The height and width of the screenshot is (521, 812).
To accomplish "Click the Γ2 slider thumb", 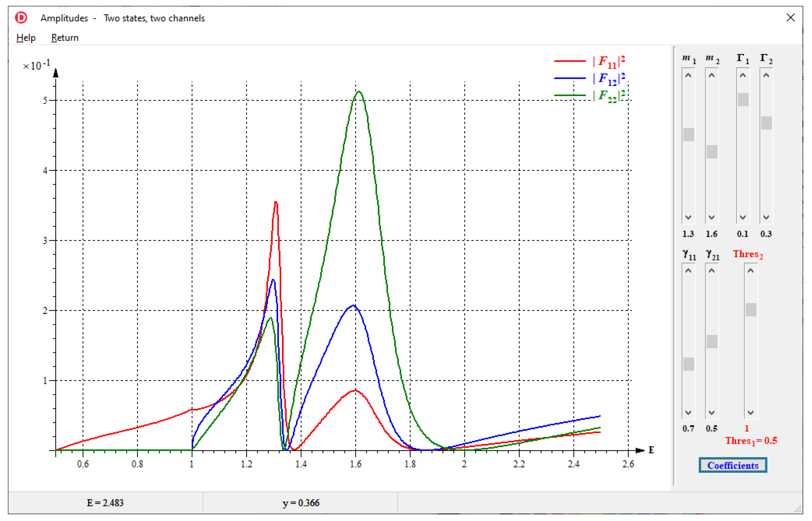I will point(766,123).
